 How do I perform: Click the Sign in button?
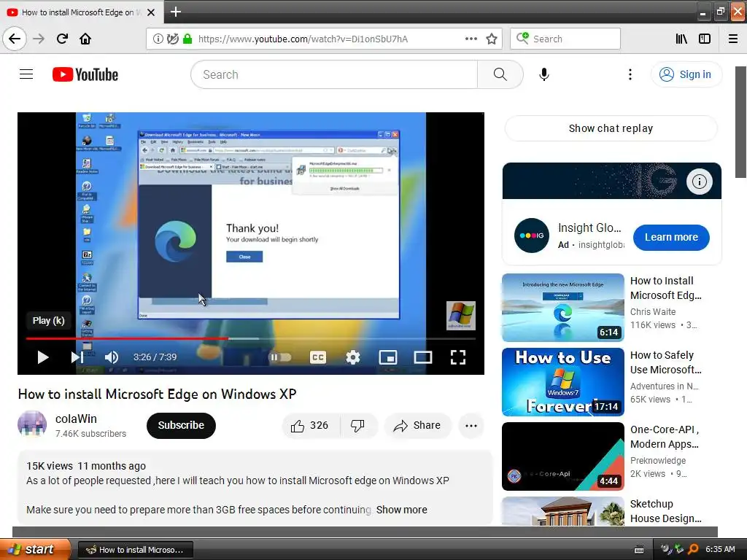pyautogui.click(x=686, y=74)
